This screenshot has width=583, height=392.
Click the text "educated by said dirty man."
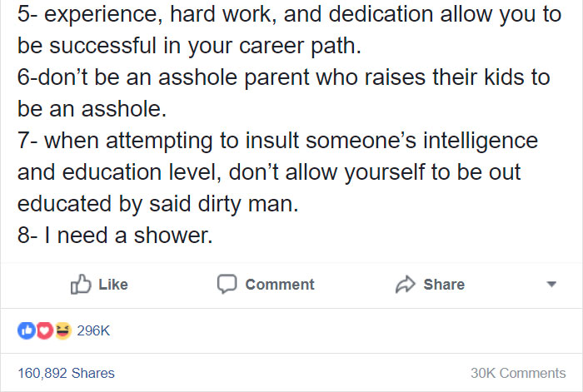pos(157,205)
